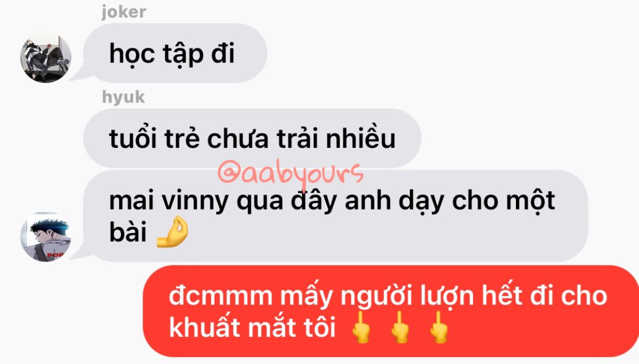The width and height of the screenshot is (639, 364).
Task: Click the center middle finger emoji
Action: 400,327
